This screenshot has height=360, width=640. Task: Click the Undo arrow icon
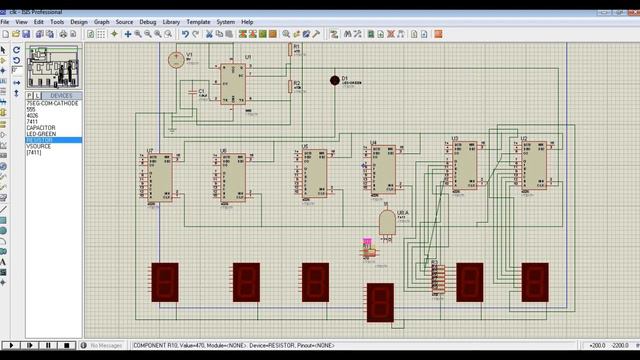click(185, 34)
